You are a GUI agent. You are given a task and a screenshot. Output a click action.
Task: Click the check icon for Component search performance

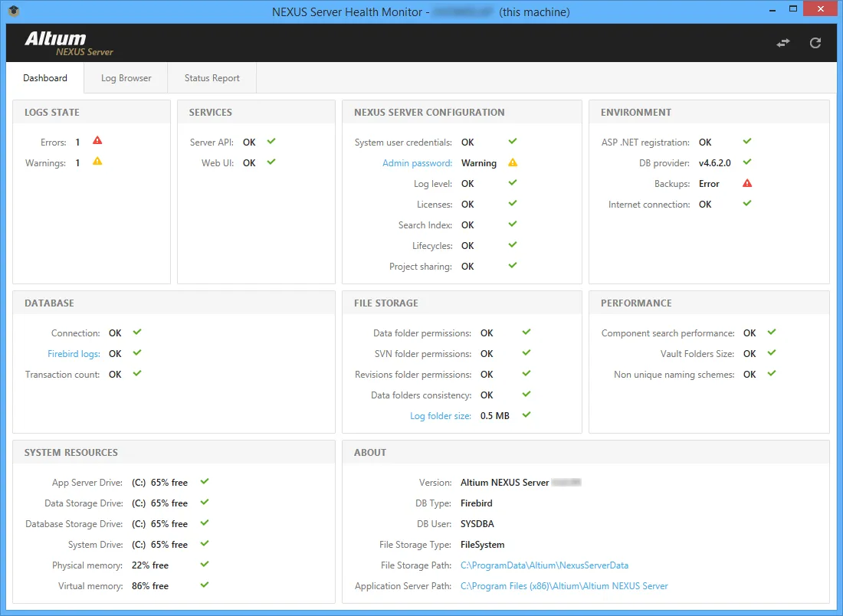pos(772,333)
